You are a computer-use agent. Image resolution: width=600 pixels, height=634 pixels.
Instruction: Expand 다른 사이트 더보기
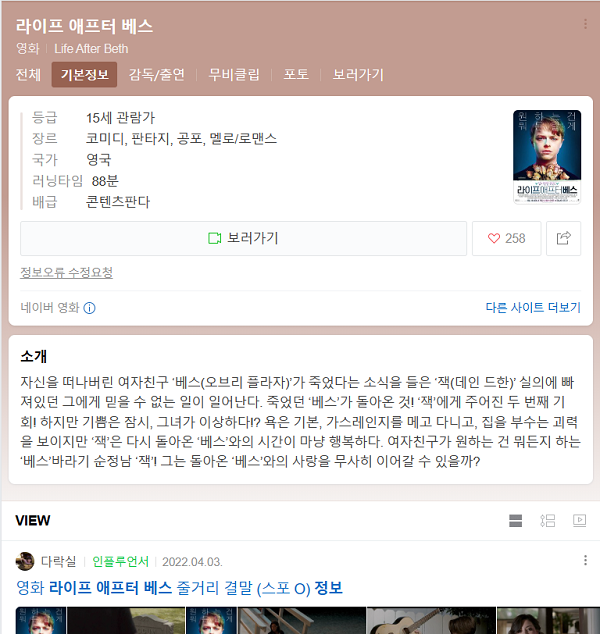click(533, 308)
